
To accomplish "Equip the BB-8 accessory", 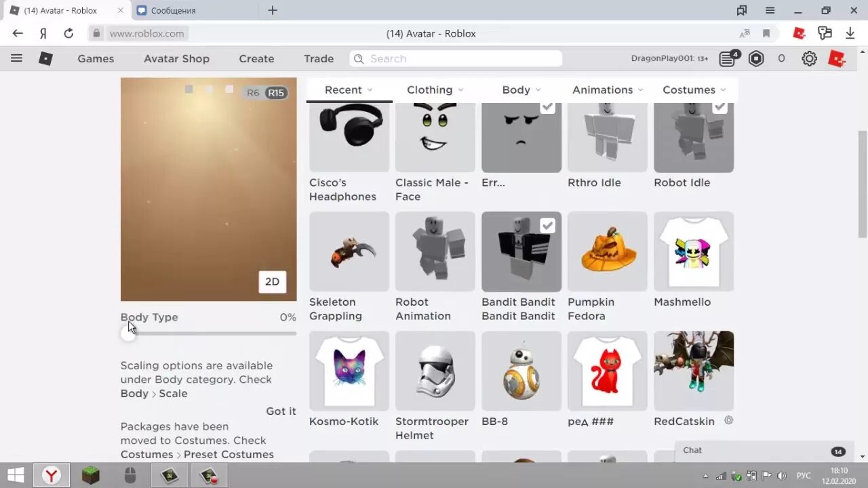I will pos(521,371).
